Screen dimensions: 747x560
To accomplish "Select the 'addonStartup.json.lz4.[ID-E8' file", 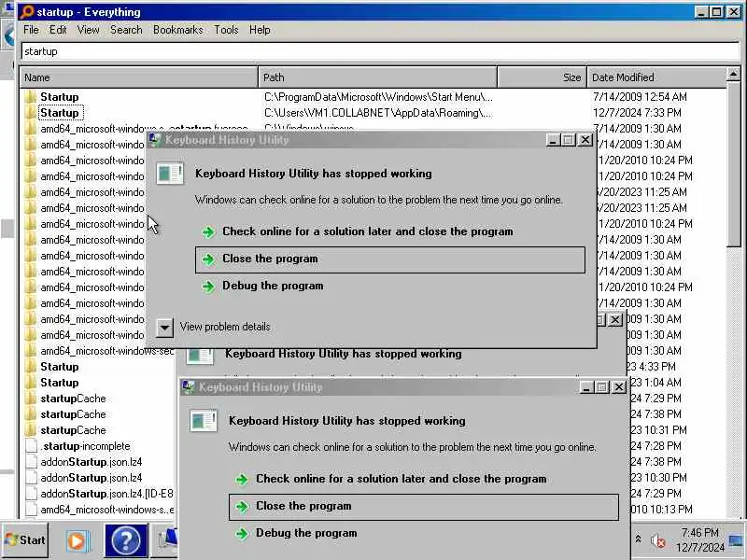I will pos(106,494).
